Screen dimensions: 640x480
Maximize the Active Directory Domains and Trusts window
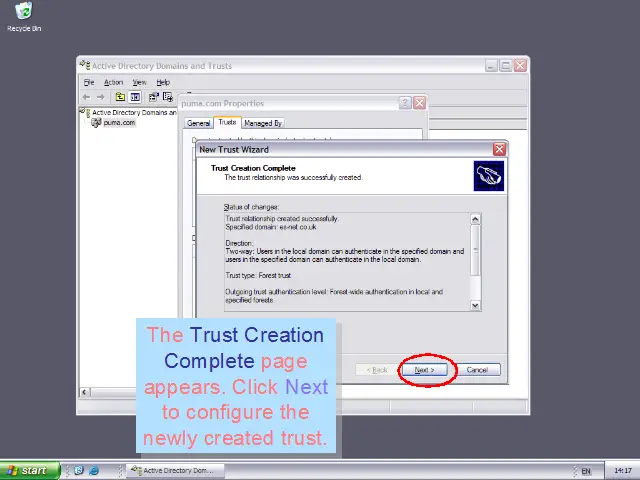(x=505, y=65)
